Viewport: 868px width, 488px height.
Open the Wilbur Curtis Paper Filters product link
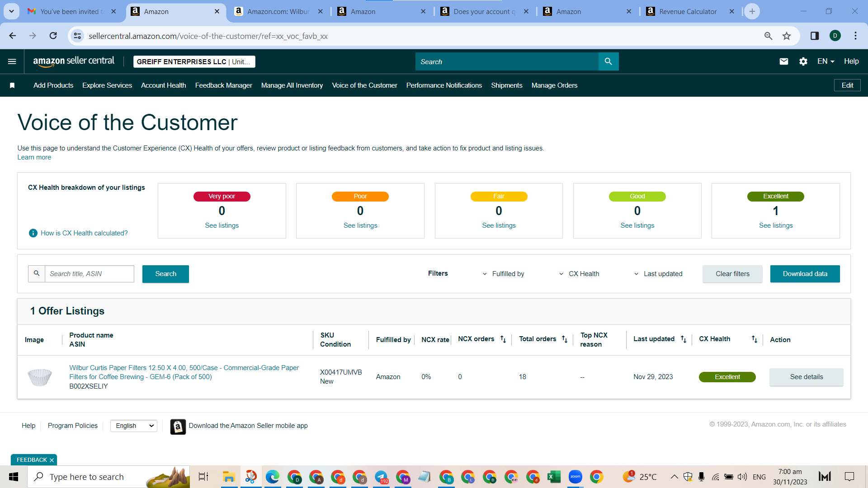point(184,372)
